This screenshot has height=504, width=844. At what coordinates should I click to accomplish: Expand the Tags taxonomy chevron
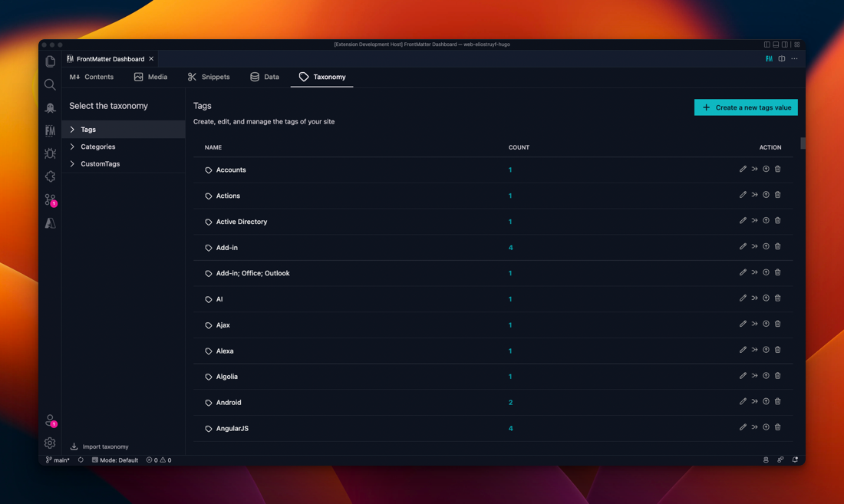(x=72, y=129)
